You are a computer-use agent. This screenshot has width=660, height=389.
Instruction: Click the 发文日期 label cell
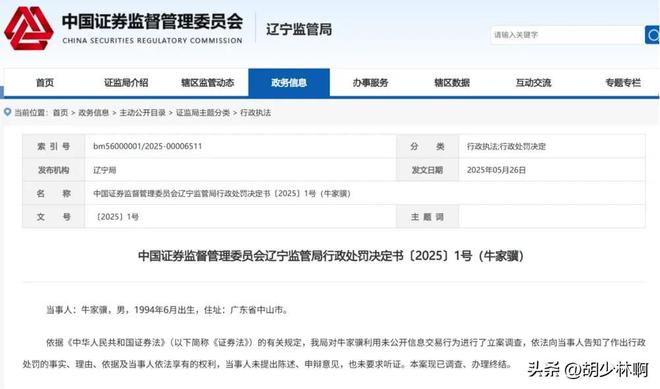(427, 170)
